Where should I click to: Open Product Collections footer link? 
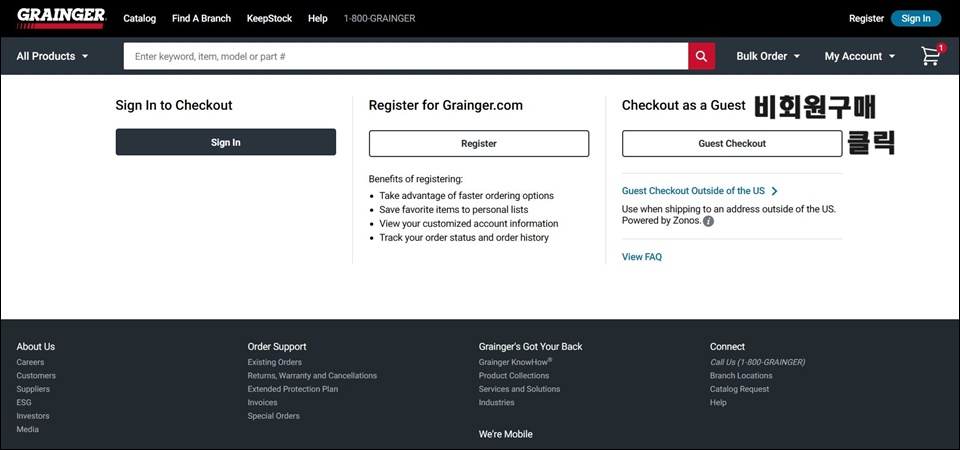pos(514,376)
